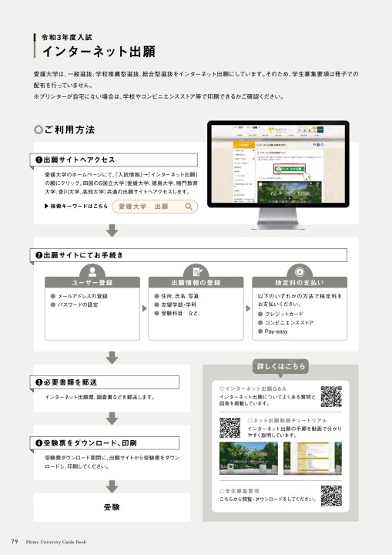The height and width of the screenshot is (555, 392).
Task: Click the クレジットカード payment option
Action: (281, 314)
